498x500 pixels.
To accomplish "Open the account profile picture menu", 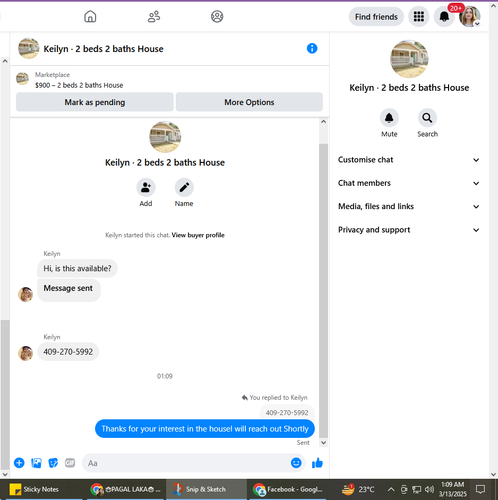I will (x=469, y=16).
